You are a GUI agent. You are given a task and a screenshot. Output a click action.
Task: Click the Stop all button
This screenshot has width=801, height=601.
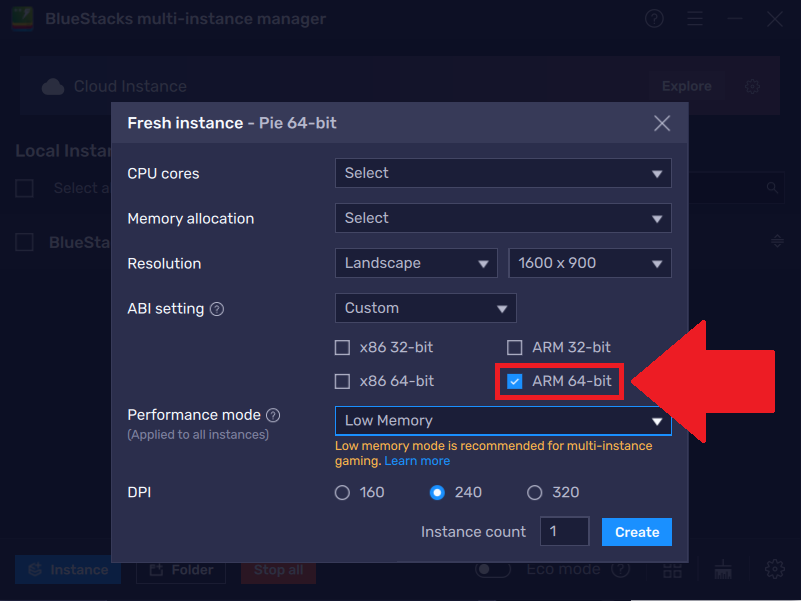pyautogui.click(x=278, y=569)
